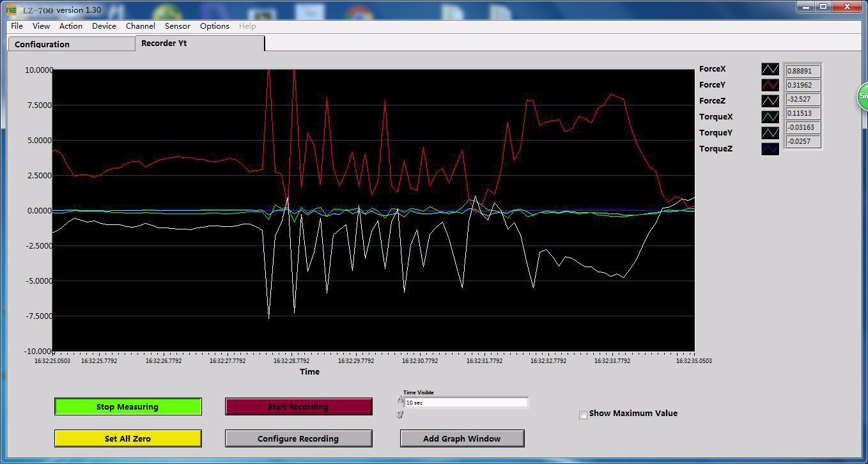
Task: Open the Channel menu
Action: (140, 26)
